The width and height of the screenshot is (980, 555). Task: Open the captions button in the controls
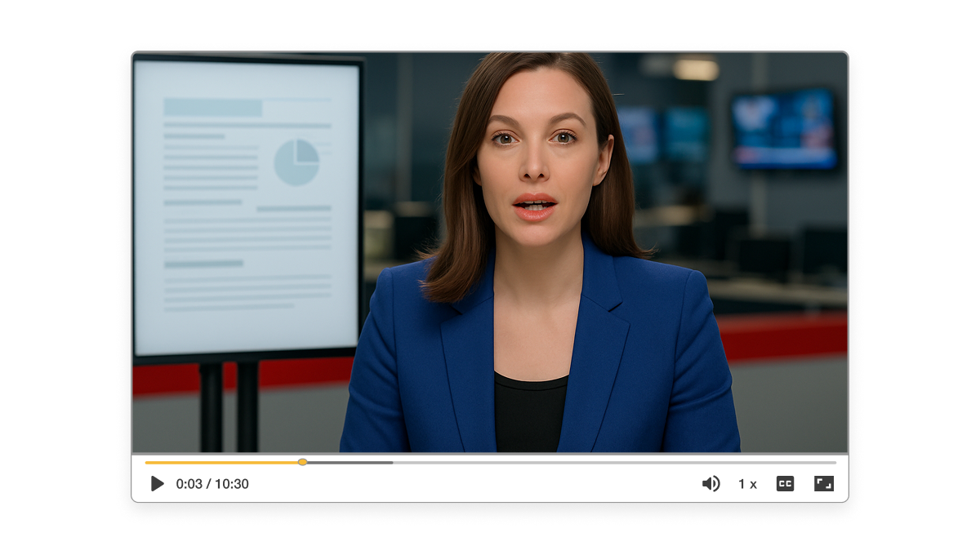(786, 483)
